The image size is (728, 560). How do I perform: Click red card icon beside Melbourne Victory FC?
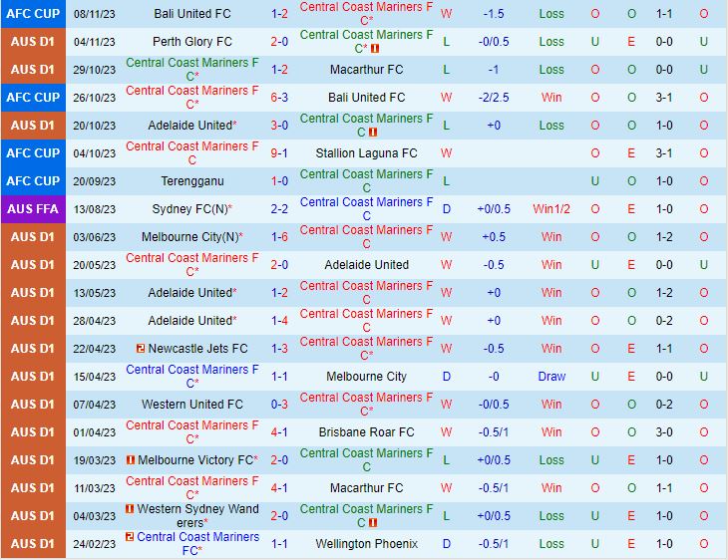point(131,459)
